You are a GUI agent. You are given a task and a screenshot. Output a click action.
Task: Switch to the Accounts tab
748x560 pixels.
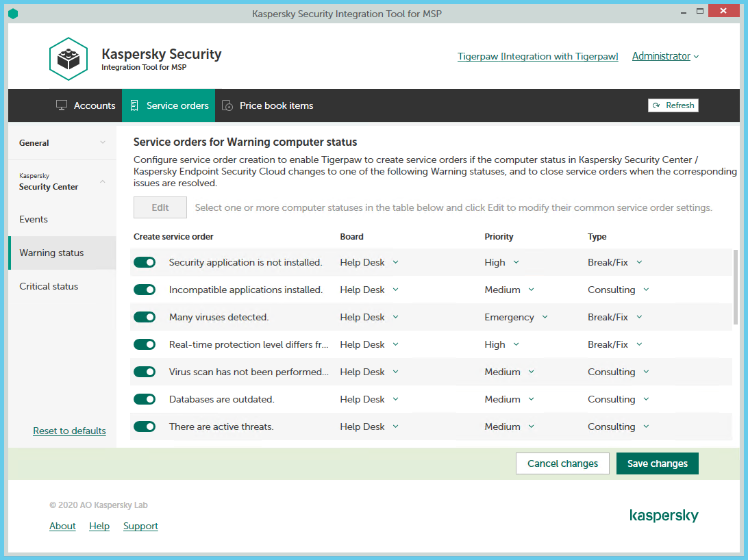(x=86, y=105)
